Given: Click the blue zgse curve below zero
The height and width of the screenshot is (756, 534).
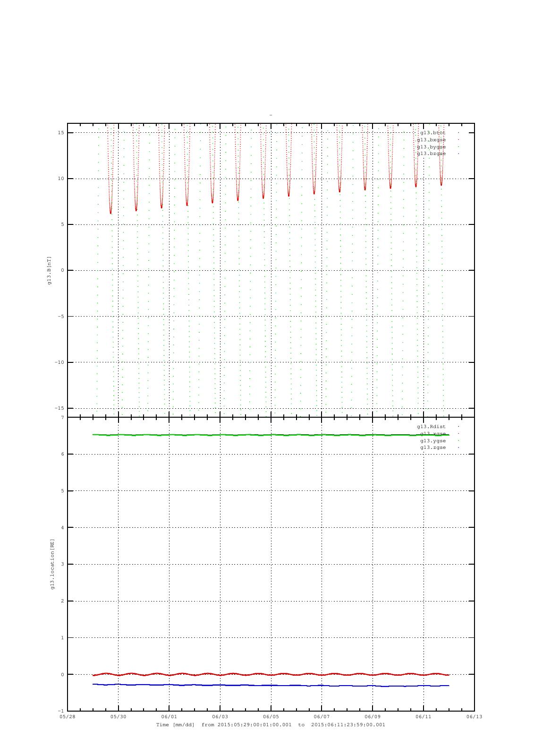Looking at the screenshot, I should 271,685.
